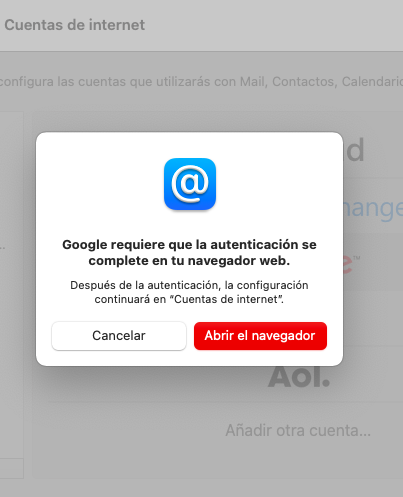This screenshot has width=403, height=497.
Task: Open the browser with Abrir el navegador
Action: (x=260, y=336)
